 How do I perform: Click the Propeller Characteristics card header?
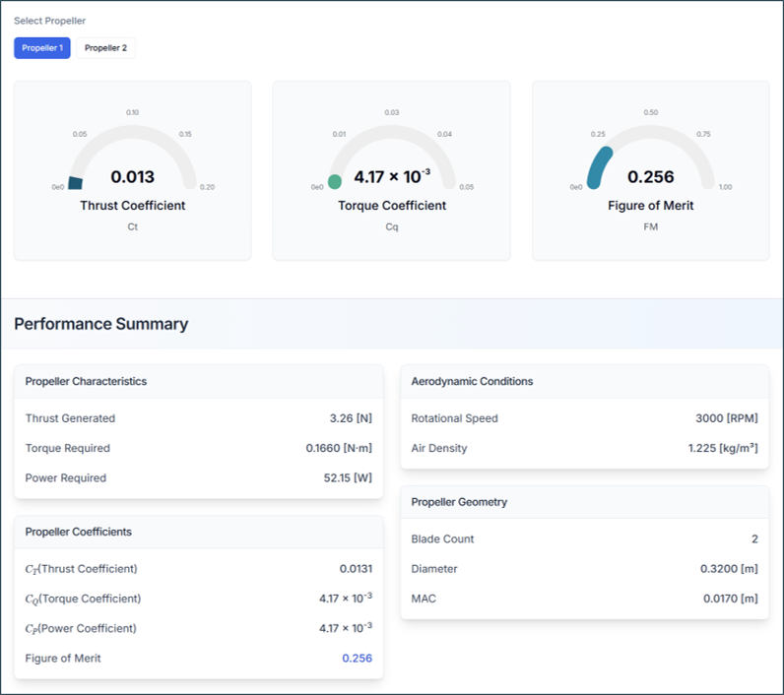(x=86, y=381)
